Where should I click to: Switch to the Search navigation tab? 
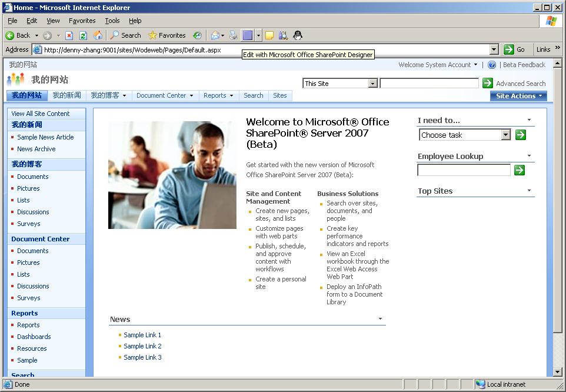click(254, 96)
